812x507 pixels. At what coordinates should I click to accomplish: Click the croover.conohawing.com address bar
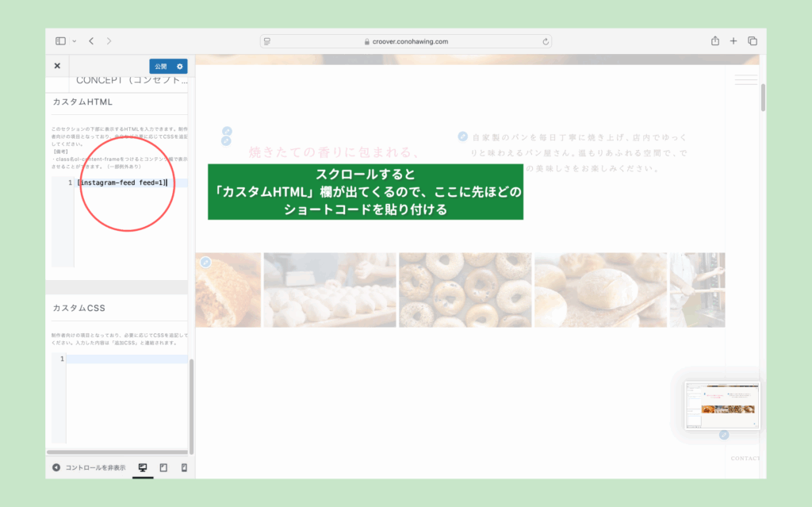coord(405,41)
